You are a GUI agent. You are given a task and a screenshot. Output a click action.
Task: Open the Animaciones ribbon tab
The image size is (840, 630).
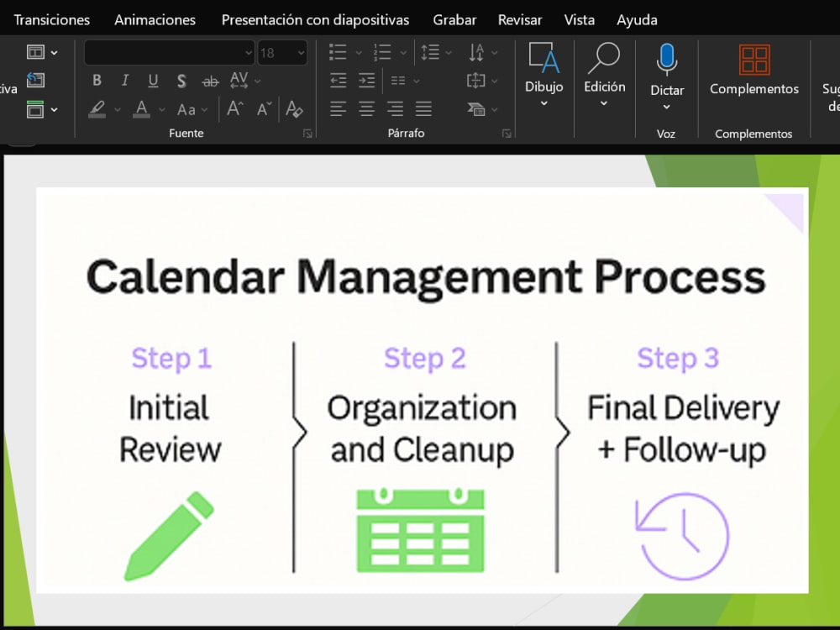tap(155, 20)
